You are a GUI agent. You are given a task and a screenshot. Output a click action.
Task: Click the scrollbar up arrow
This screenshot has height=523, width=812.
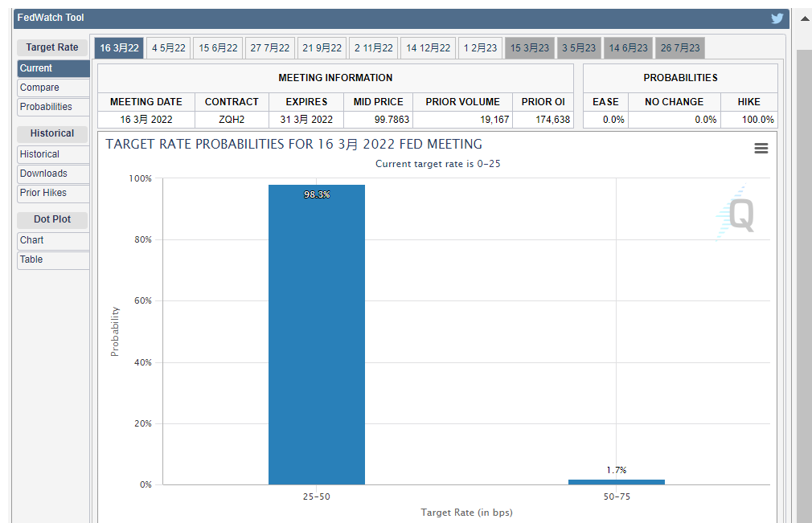805,19
